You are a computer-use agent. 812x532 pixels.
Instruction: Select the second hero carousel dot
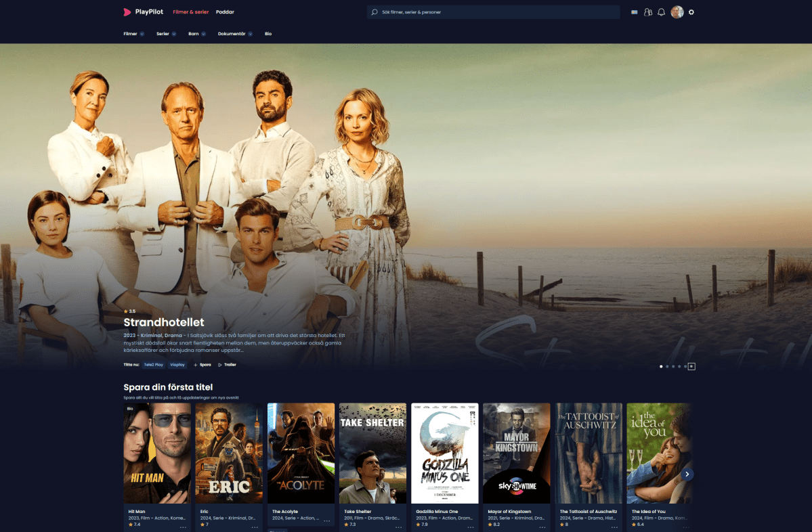[667, 366]
